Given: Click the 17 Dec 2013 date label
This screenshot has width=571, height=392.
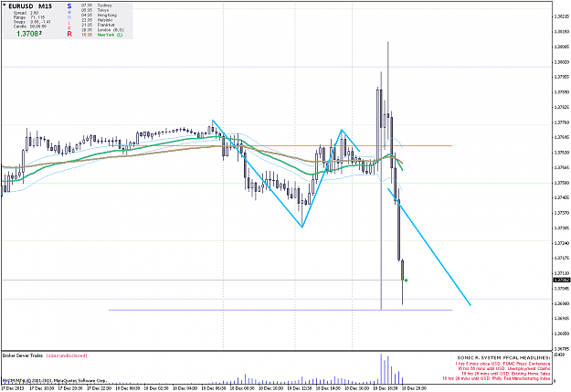Looking at the screenshot, I should (11, 388).
